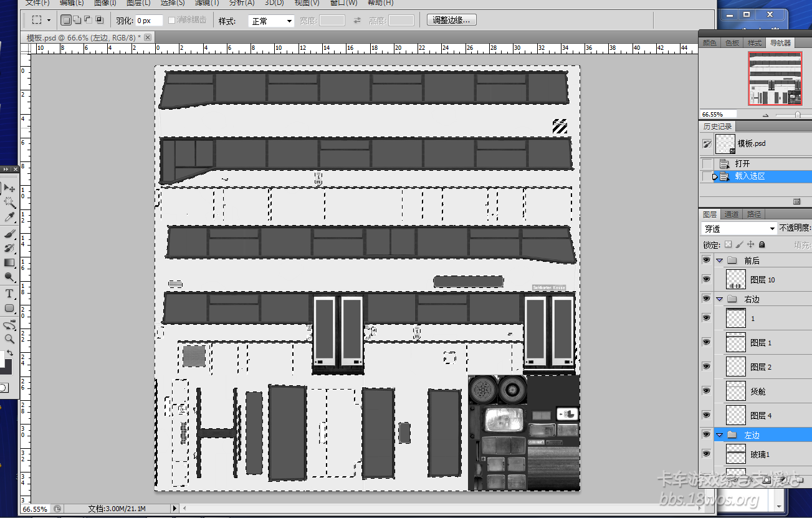This screenshot has height=518, width=812.
Task: Choose Add to Selection mode
Action: click(77, 21)
